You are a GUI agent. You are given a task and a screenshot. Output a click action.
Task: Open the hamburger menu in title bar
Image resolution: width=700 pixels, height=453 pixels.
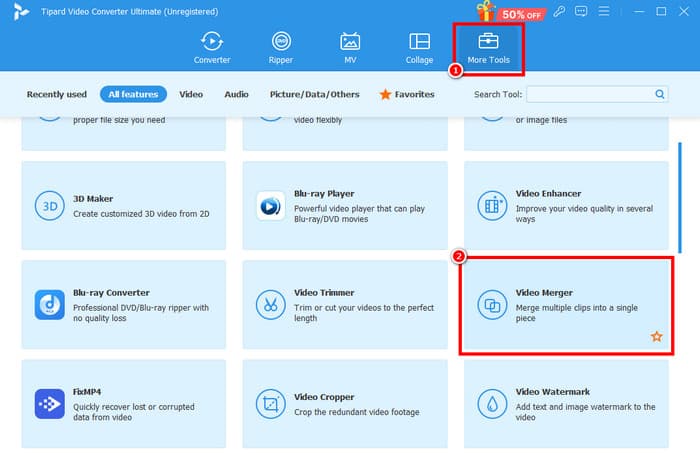[604, 11]
